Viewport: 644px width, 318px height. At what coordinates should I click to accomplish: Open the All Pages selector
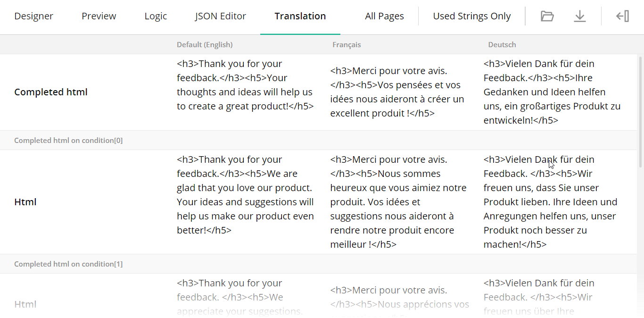coord(384,16)
